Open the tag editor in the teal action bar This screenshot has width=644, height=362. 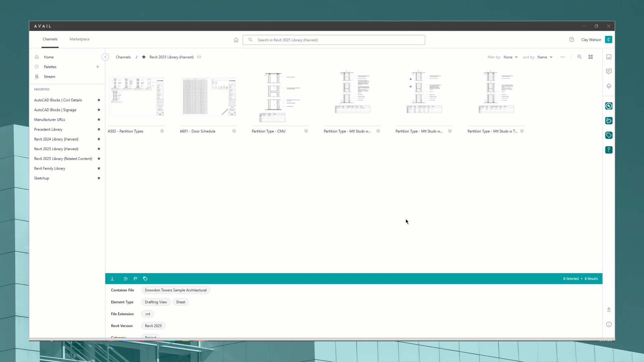point(145,279)
